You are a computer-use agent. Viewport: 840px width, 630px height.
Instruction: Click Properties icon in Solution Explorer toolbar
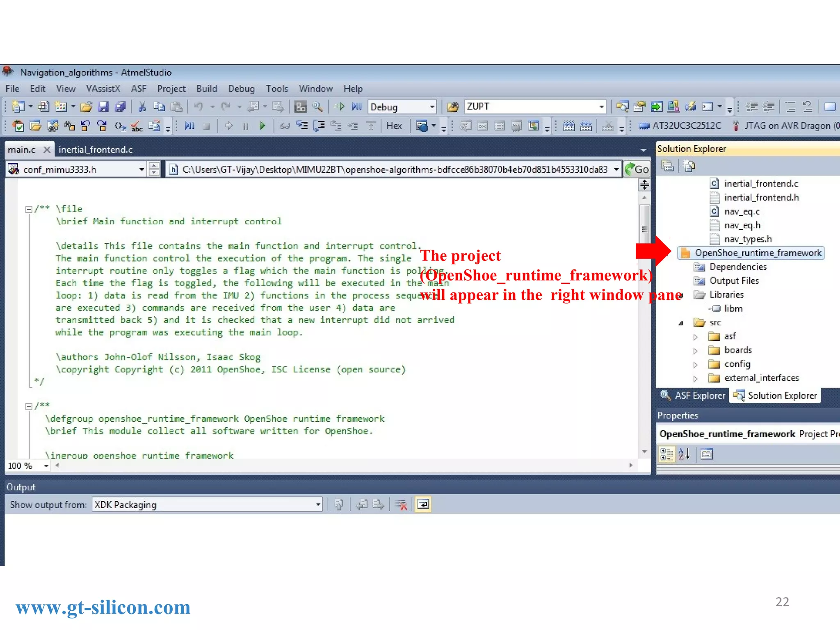tap(667, 166)
